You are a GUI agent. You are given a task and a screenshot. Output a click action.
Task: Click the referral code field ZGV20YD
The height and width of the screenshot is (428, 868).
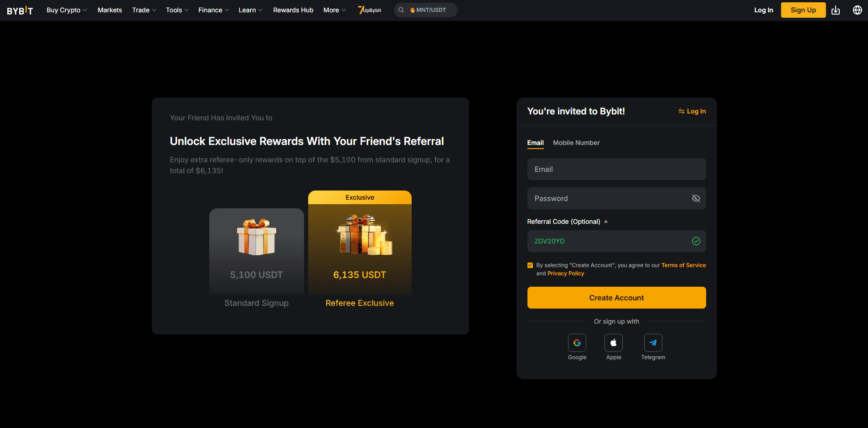[x=616, y=241]
